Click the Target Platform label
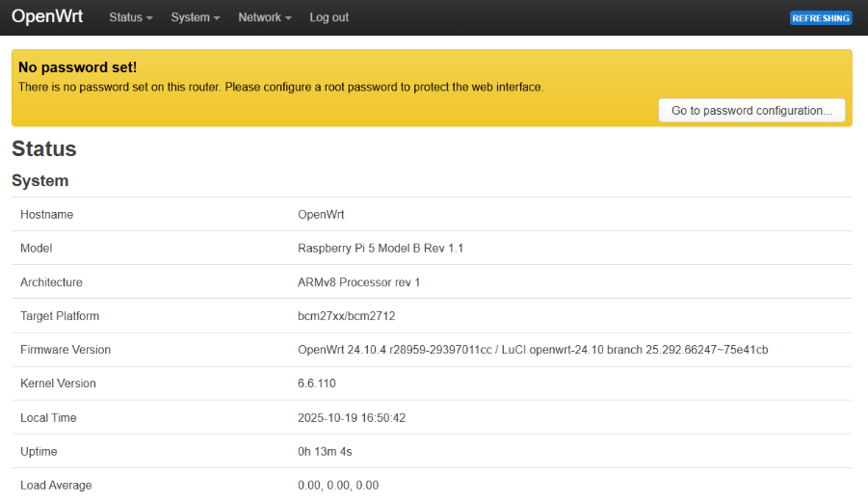 60,316
